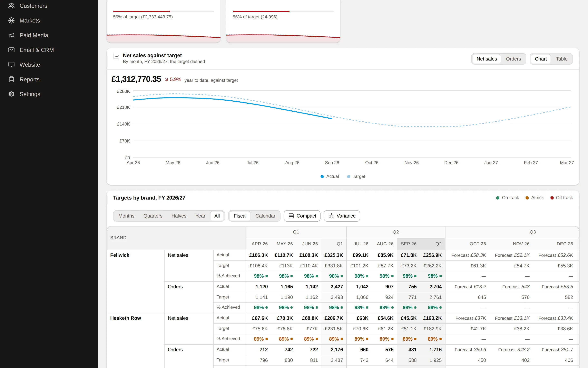Click the Markets globe icon
The image size is (588, 368).
[x=11, y=20]
